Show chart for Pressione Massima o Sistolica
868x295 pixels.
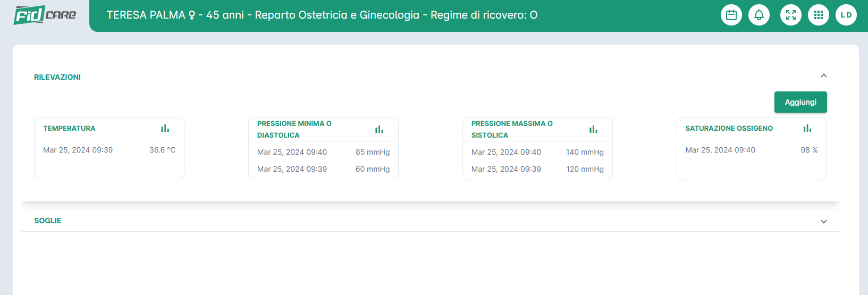[593, 129]
